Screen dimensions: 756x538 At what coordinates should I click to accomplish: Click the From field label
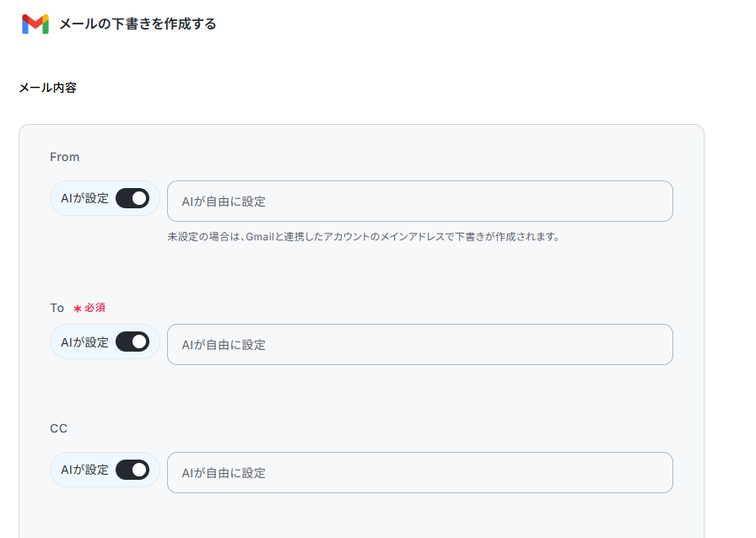tap(65, 157)
